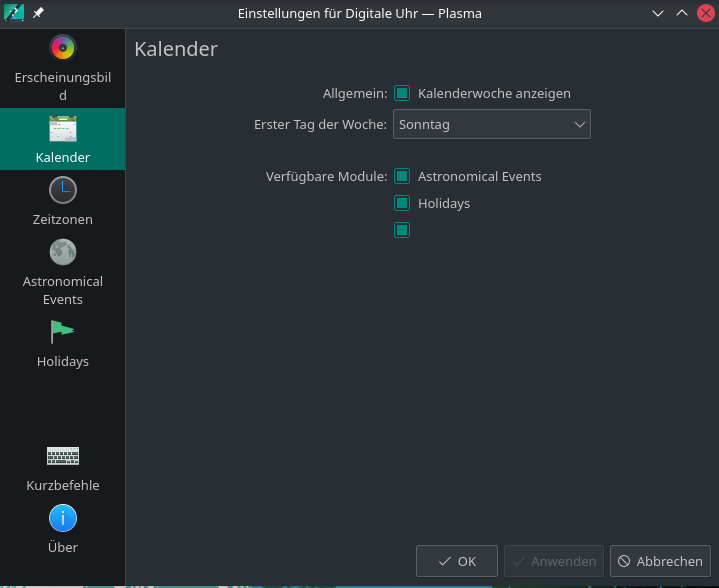Minimize the settings window
This screenshot has height=588, width=719.
click(658, 13)
